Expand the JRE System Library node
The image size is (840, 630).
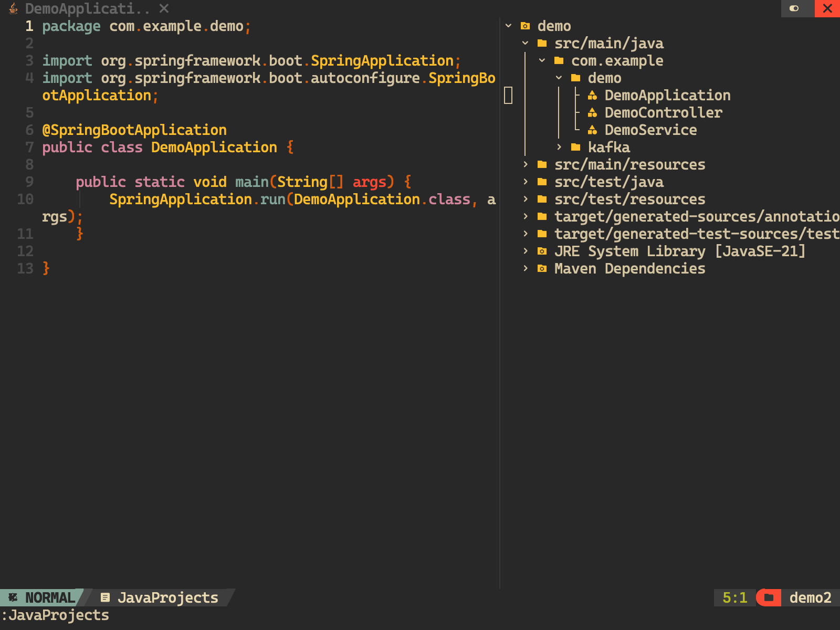[x=525, y=251]
